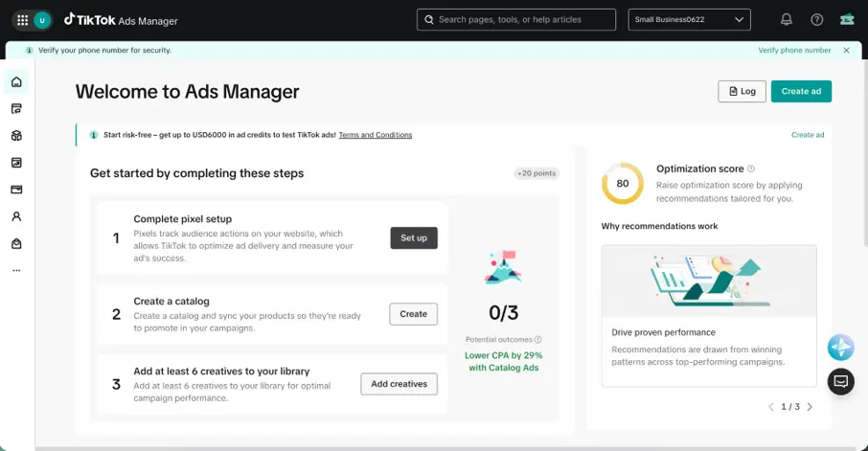
Task: Click the 'Complete pixel setup' step title
Action: [183, 219]
